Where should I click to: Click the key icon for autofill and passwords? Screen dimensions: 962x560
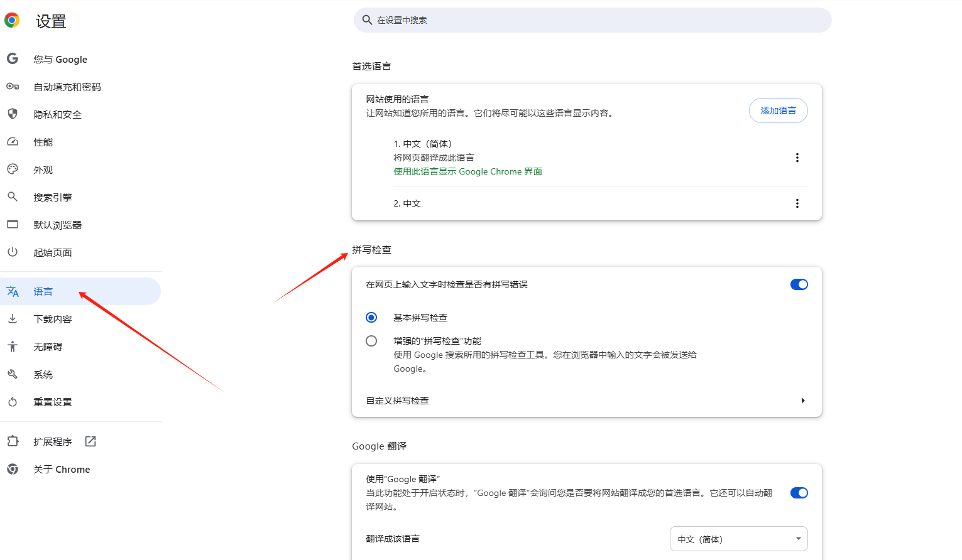[x=13, y=87]
